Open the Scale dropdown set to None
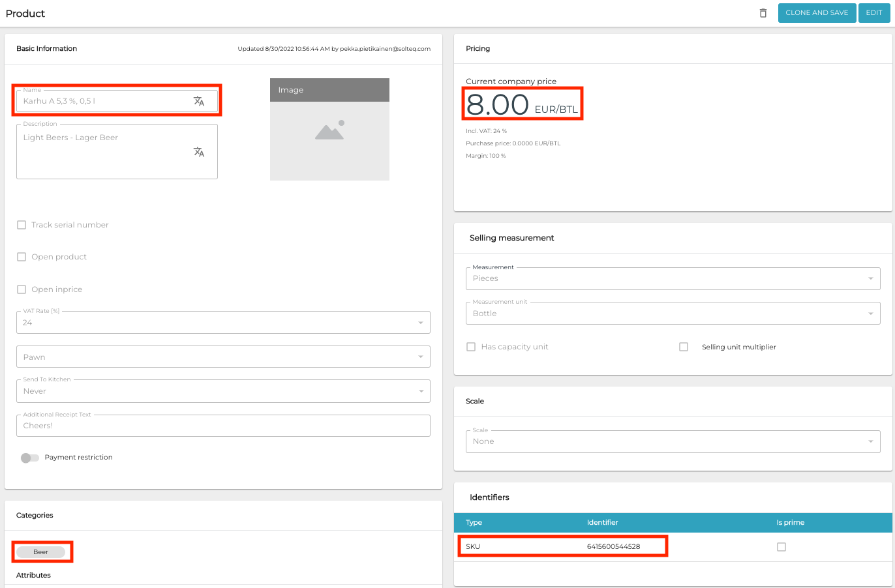The height and width of the screenshot is (588, 895). click(673, 441)
